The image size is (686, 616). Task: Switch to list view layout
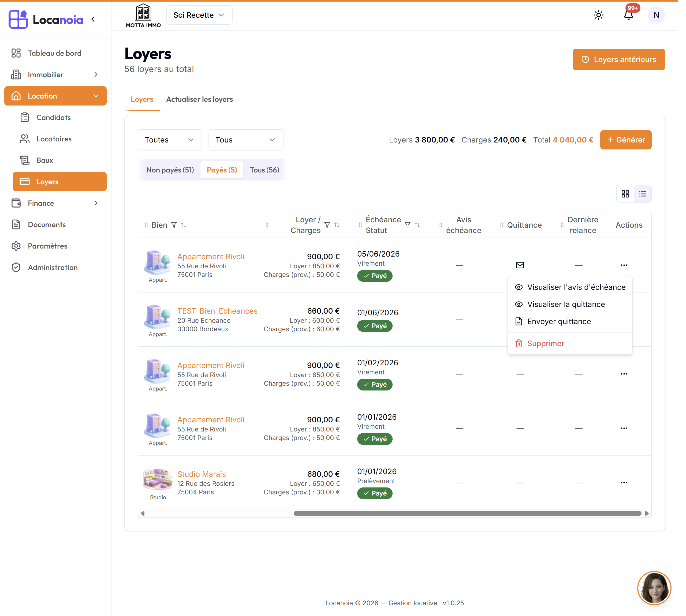click(642, 194)
